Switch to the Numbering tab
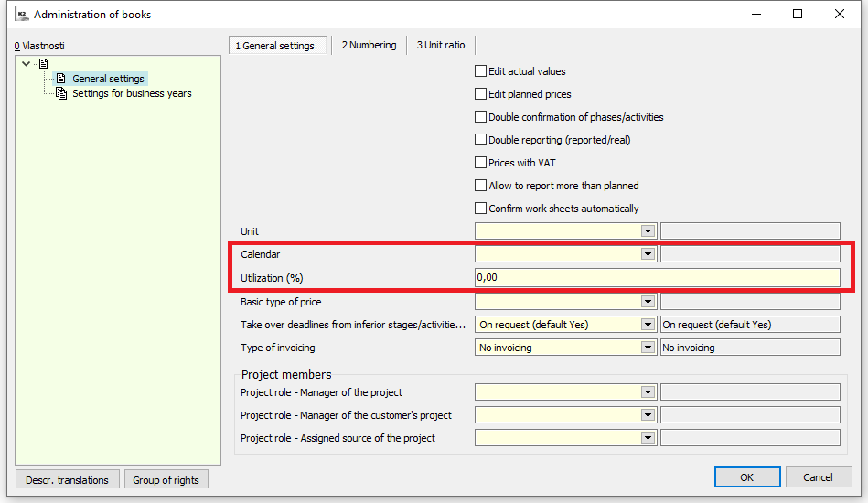The width and height of the screenshot is (868, 503). coord(369,45)
